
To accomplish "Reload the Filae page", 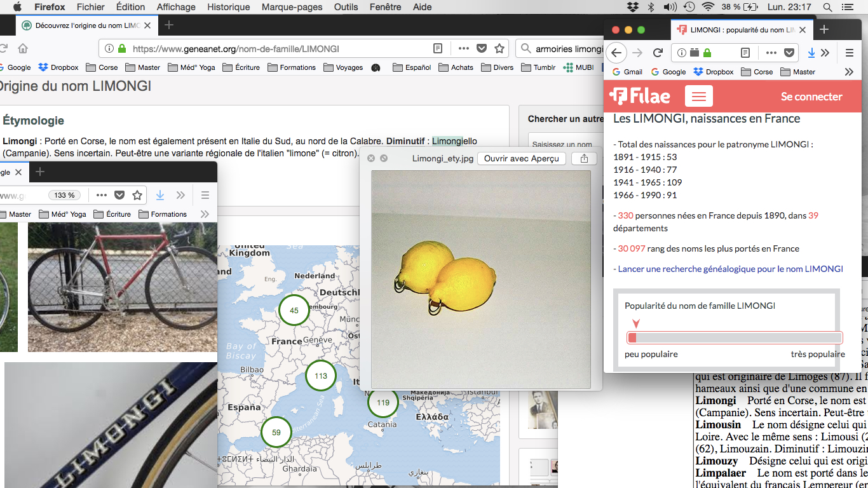I will [x=658, y=53].
